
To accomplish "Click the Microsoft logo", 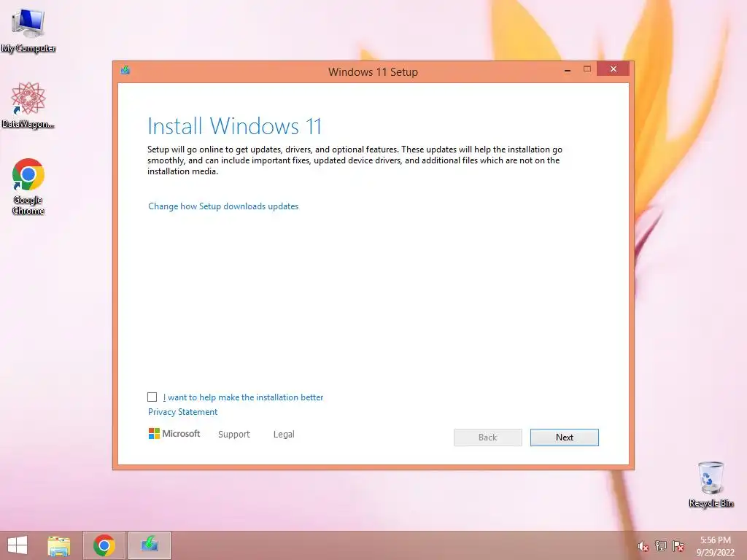I will click(x=174, y=434).
